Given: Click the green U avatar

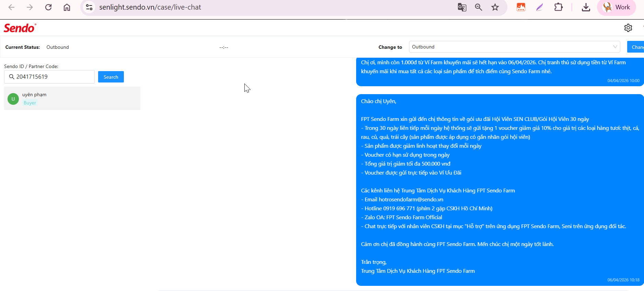Looking at the screenshot, I should click(x=13, y=99).
